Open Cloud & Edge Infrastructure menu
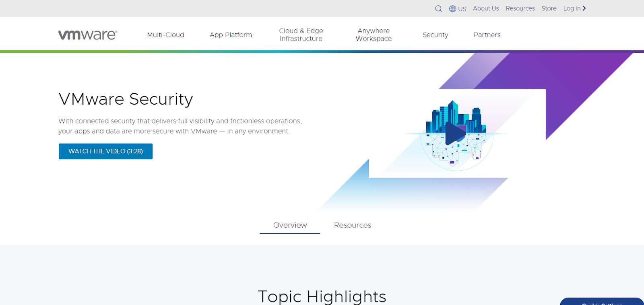The height and width of the screenshot is (305, 644). (x=301, y=35)
